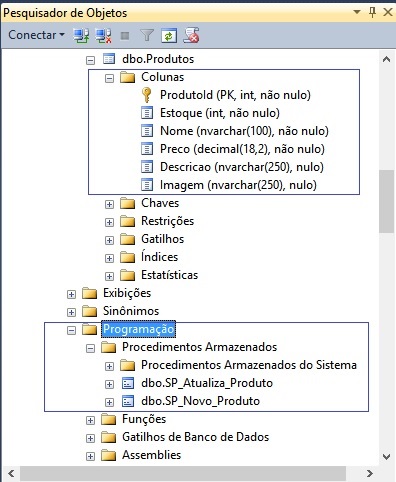
Task: Click the Disconnect server toolbar icon
Action: (103, 35)
